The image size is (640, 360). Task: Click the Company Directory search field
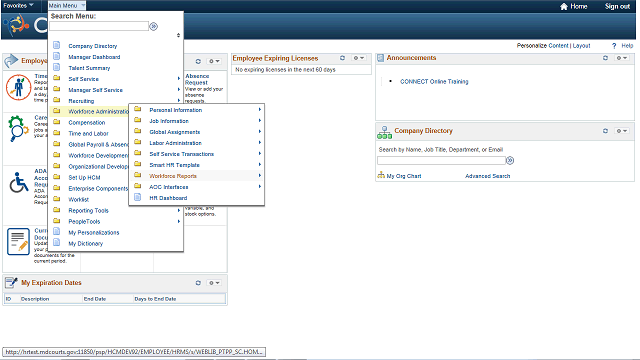click(x=442, y=160)
